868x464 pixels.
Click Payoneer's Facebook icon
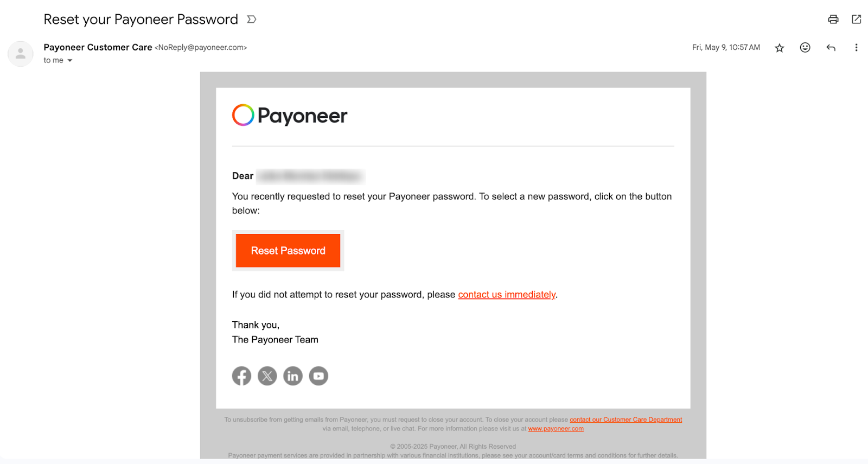(241, 376)
